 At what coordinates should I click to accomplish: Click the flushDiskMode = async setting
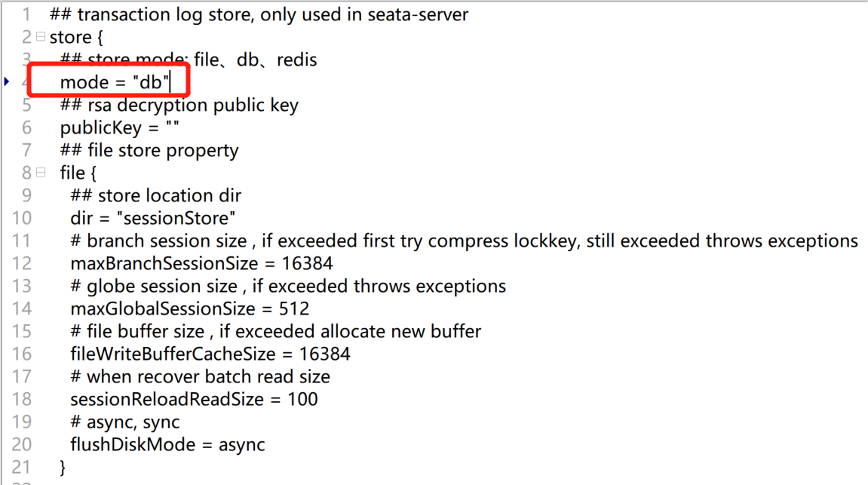(167, 444)
